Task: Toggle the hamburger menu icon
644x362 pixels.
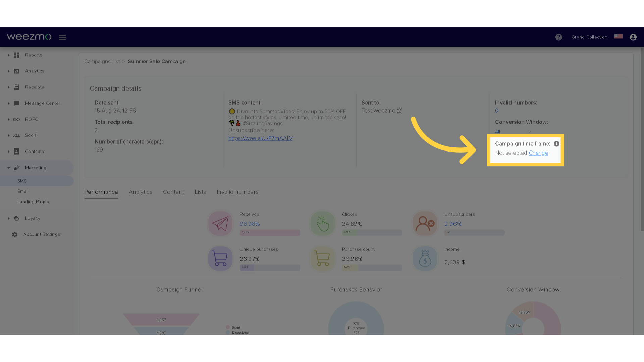Action: 62,37
